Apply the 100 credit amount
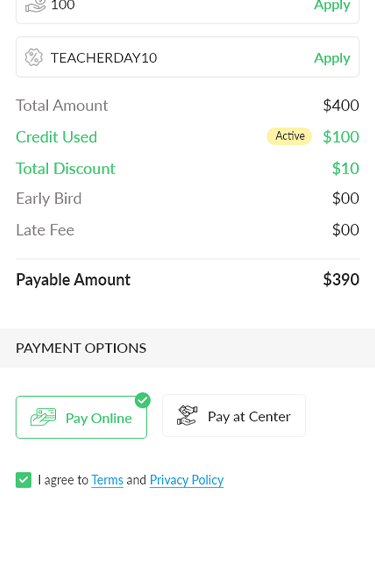This screenshot has height=576, width=375. pos(332,5)
